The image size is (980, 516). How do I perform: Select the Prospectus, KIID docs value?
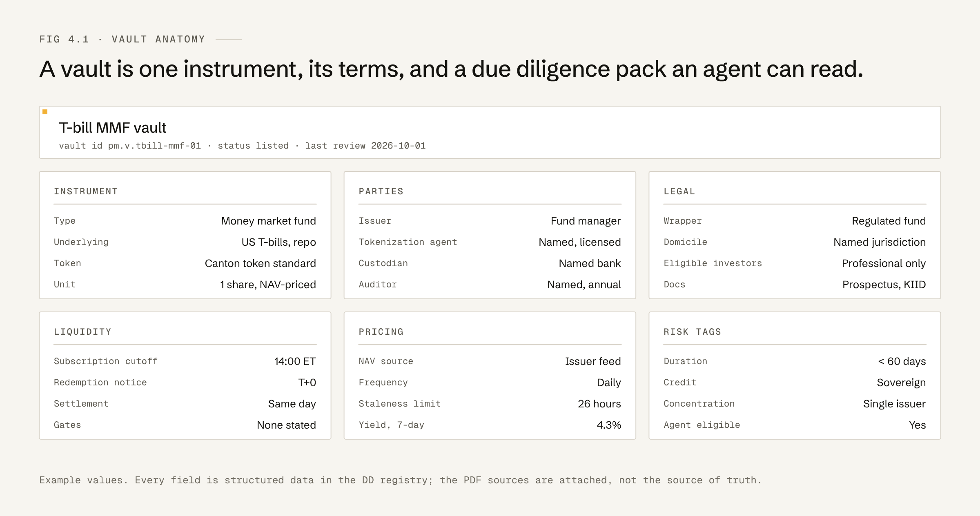884,285
